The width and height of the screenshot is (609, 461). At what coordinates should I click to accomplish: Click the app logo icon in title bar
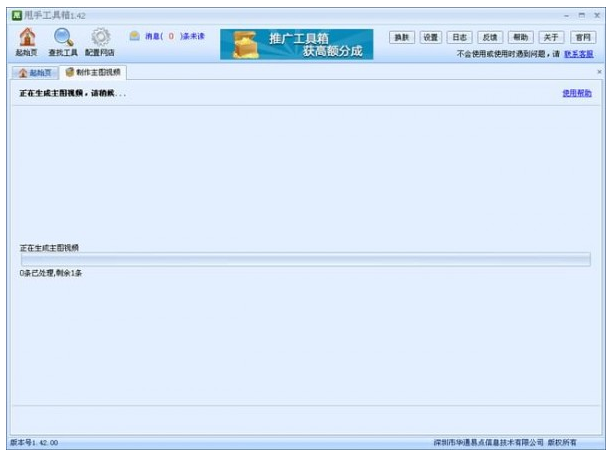click(17, 15)
